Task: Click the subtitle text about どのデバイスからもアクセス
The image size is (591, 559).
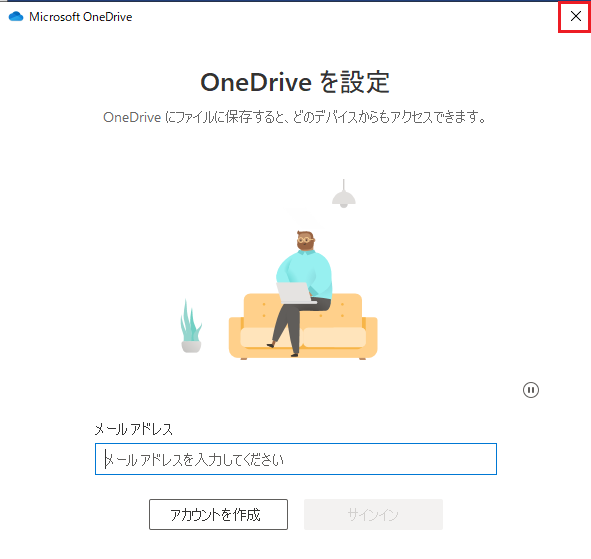Action: coord(295,117)
